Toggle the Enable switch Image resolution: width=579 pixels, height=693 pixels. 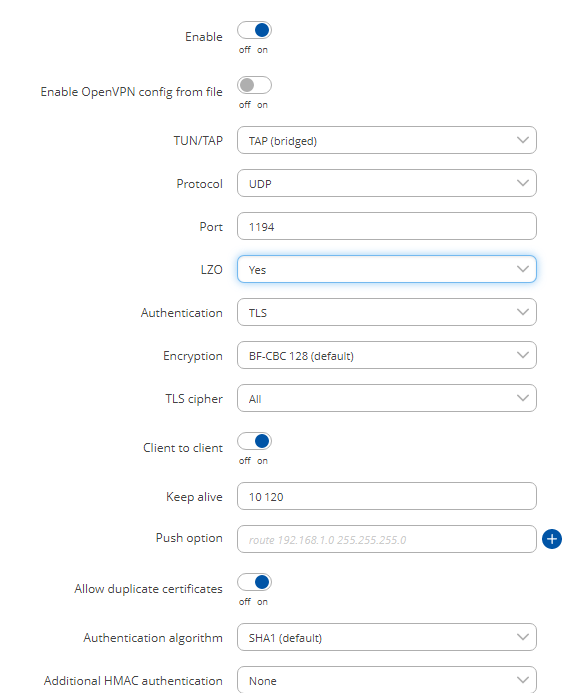[254, 30]
